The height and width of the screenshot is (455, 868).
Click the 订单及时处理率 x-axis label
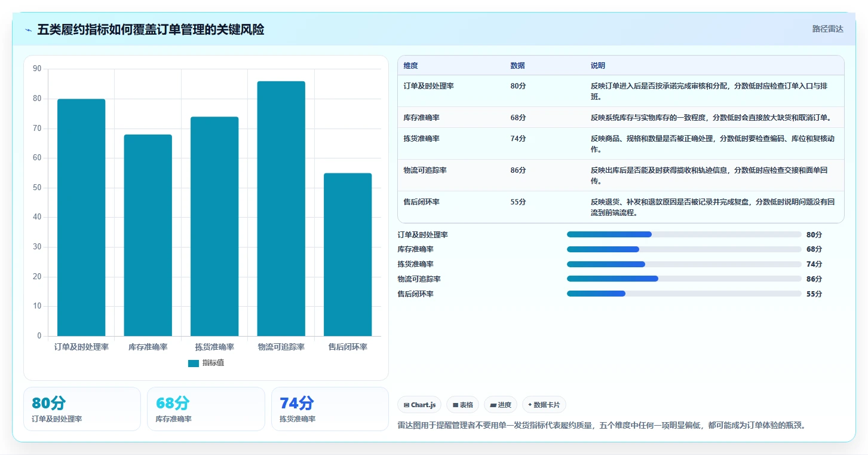pos(81,347)
